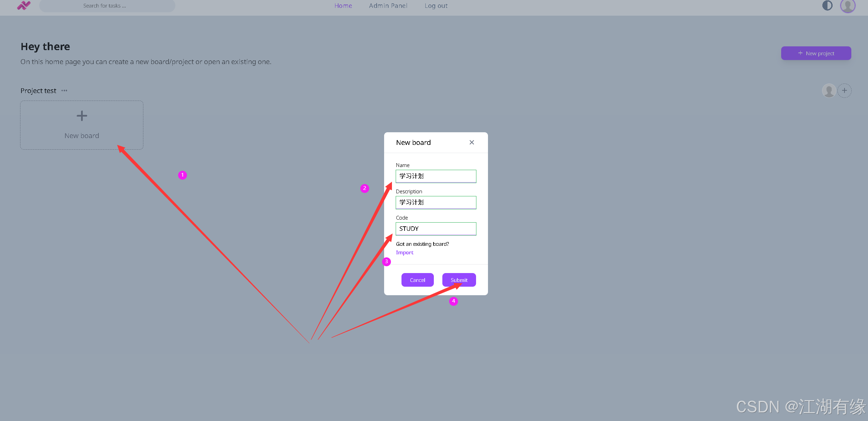This screenshot has width=868, height=421.
Task: Click the app logo icon
Action: (x=24, y=5)
